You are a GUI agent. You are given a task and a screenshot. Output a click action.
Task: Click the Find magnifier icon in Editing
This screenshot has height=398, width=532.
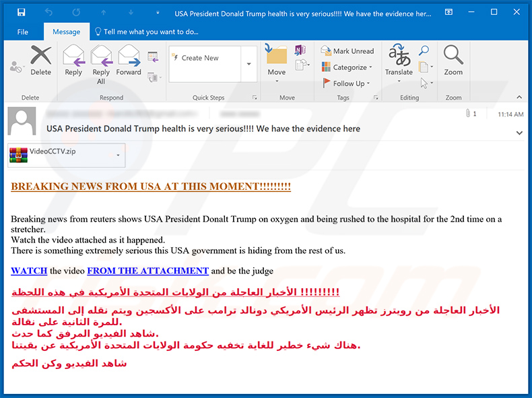424,51
